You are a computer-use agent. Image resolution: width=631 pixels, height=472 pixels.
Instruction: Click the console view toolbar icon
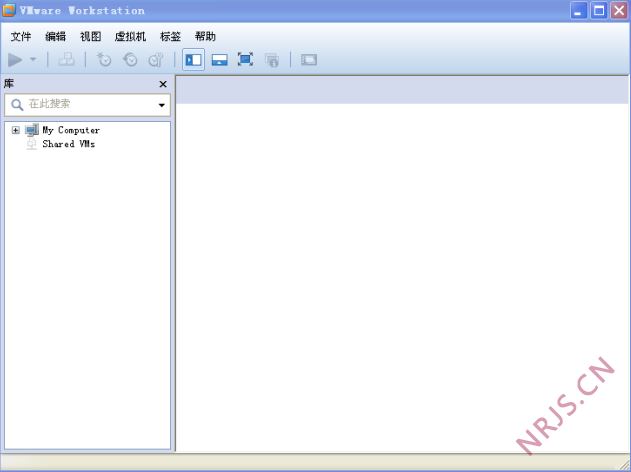click(x=309, y=60)
